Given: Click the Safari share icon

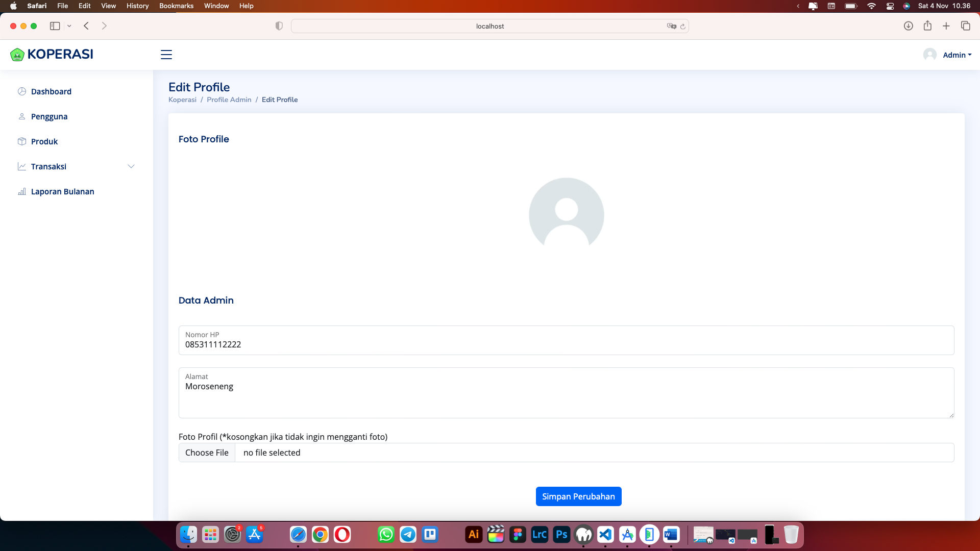Looking at the screenshot, I should click(927, 26).
